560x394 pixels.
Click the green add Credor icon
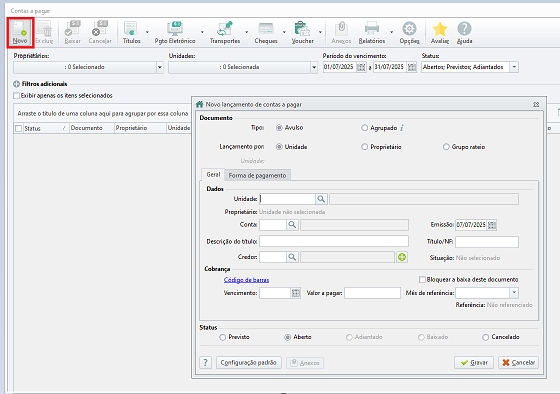402,257
